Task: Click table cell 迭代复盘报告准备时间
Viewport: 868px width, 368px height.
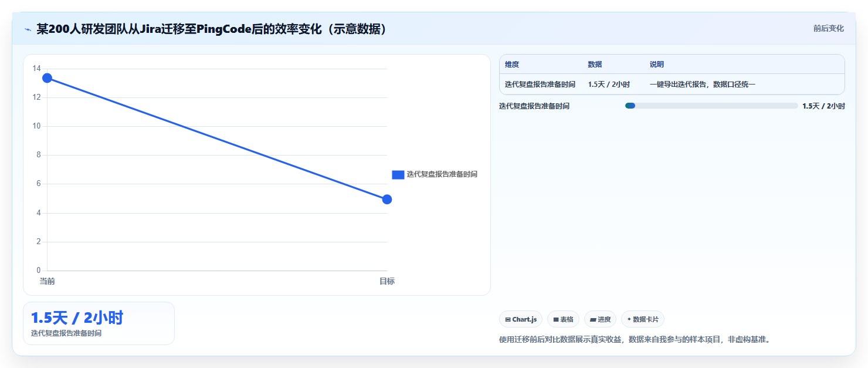Action: tap(540, 85)
